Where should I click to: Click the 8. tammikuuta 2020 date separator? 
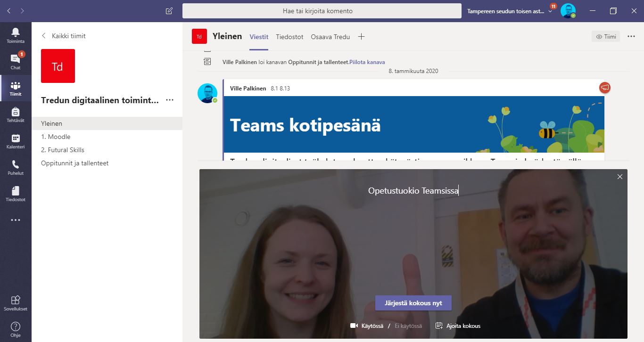tap(413, 71)
